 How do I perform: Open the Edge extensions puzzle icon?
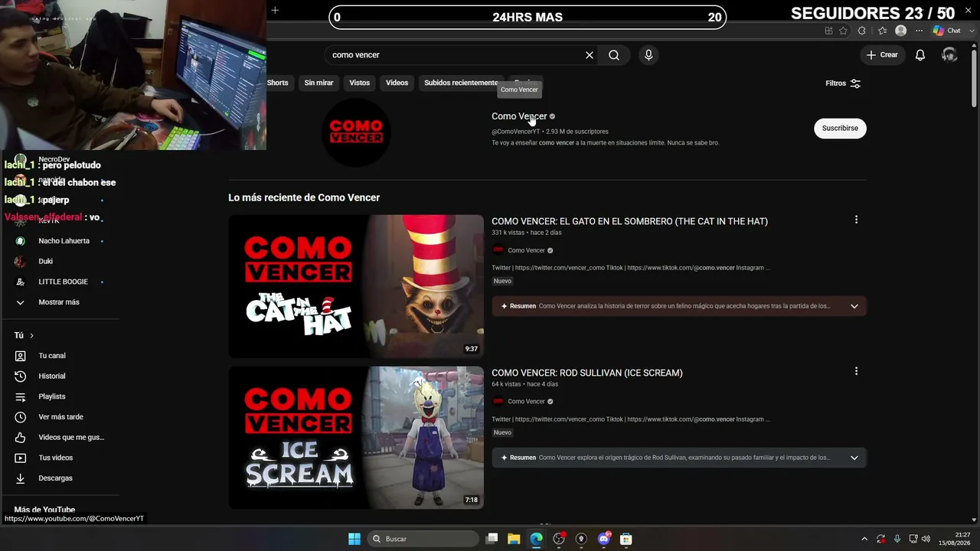coord(862,31)
